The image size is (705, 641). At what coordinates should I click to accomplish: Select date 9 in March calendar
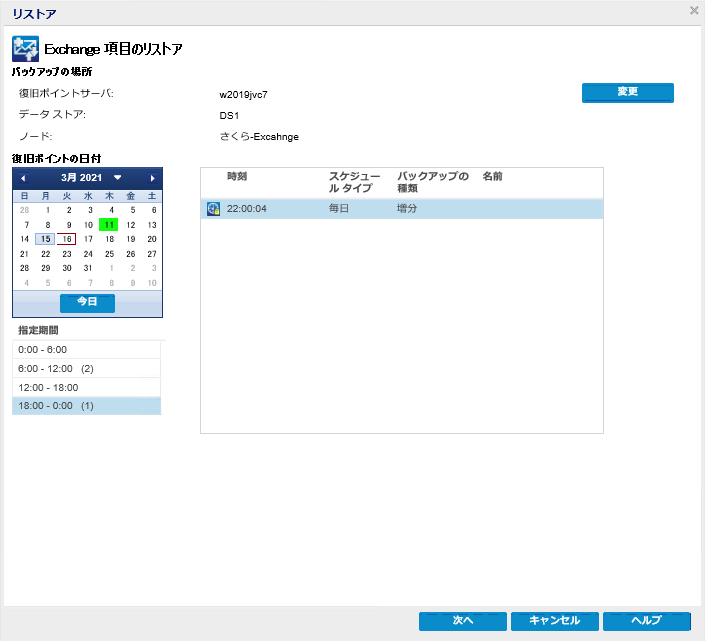click(69, 225)
